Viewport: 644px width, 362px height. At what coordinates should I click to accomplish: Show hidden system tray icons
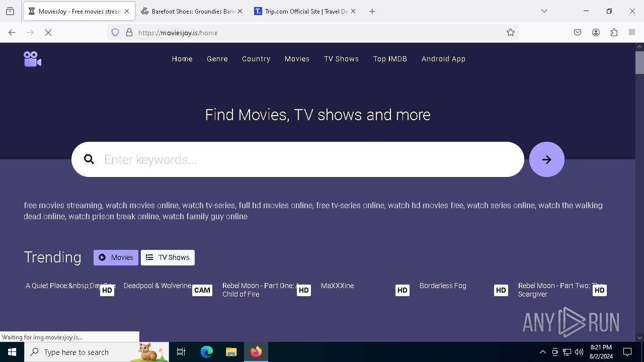(x=542, y=352)
